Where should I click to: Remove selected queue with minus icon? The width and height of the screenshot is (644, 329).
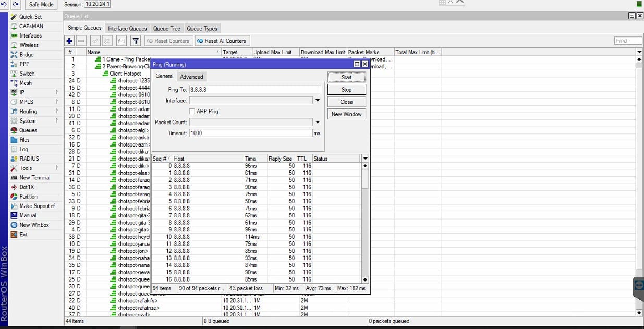tap(81, 41)
